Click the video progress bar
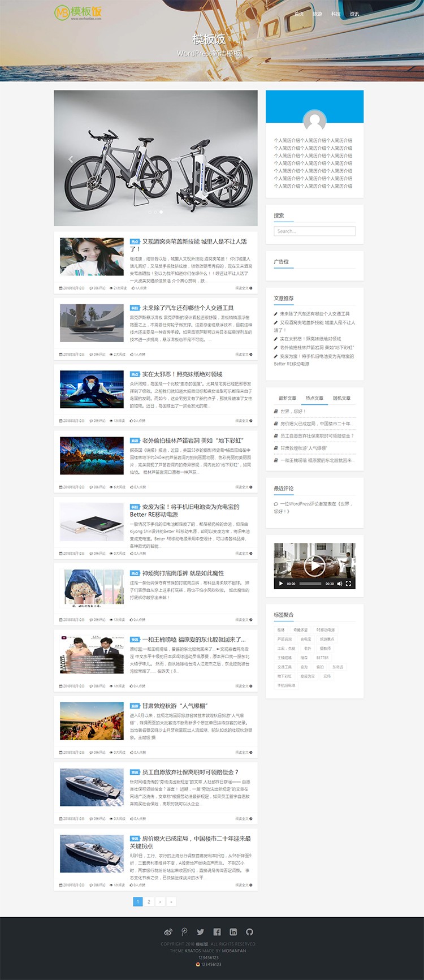Image resolution: width=424 pixels, height=980 pixels. coord(310,583)
